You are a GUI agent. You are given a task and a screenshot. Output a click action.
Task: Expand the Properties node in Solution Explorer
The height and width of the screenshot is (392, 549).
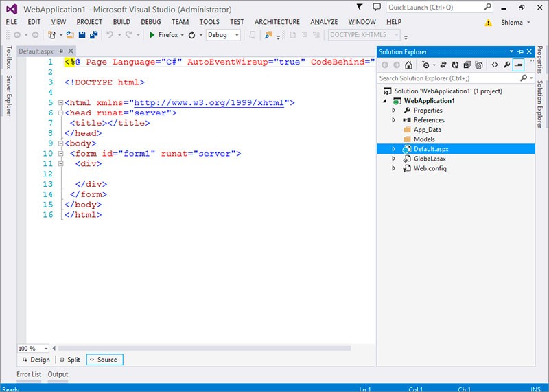coord(393,111)
